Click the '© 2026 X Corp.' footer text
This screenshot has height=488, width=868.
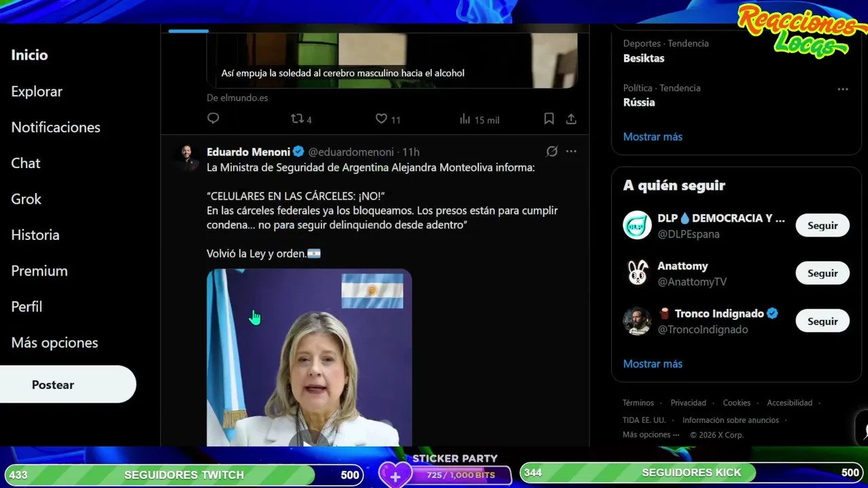(x=717, y=435)
